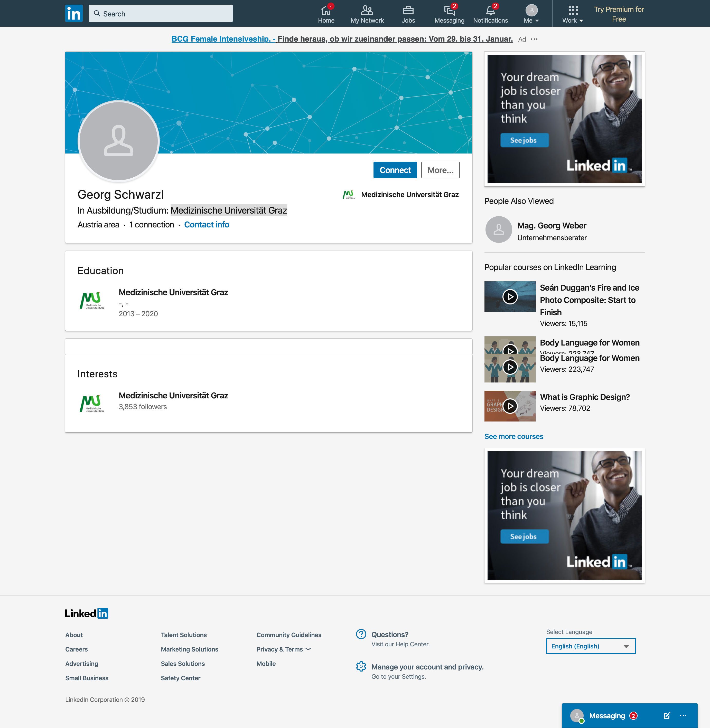Image resolution: width=710 pixels, height=728 pixels.
Task: Click the Connect button
Action: pyautogui.click(x=395, y=170)
